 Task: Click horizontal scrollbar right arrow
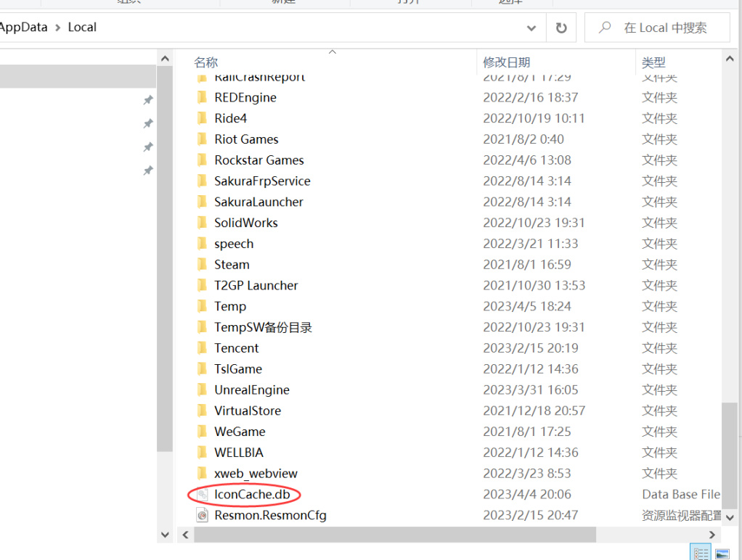pyautogui.click(x=712, y=535)
